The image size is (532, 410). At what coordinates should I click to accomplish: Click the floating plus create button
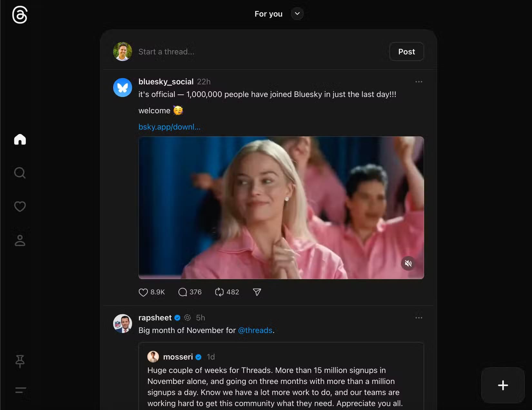(503, 385)
